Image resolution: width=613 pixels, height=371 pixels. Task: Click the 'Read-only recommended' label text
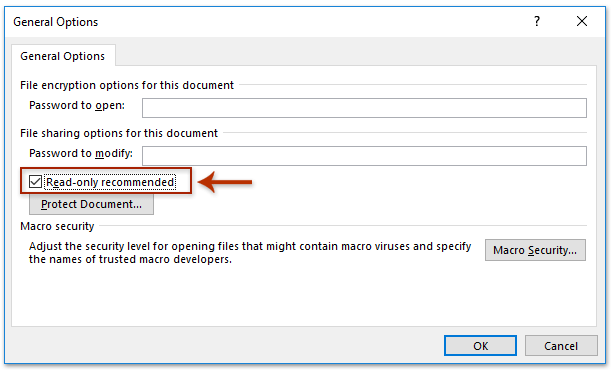click(x=110, y=182)
